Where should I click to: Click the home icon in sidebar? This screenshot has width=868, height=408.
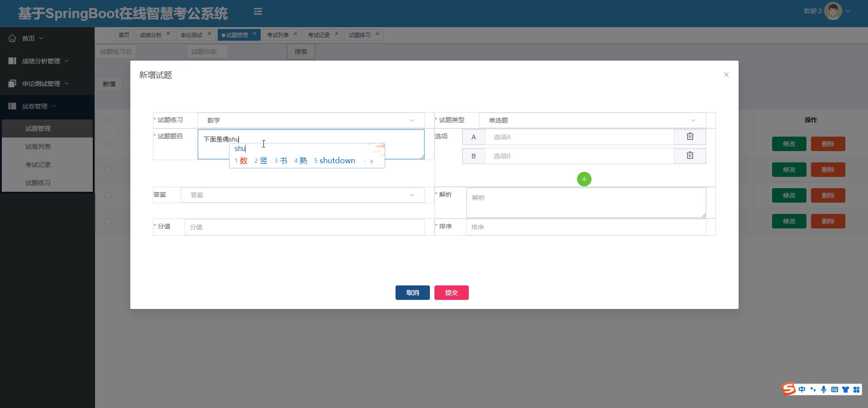point(12,38)
